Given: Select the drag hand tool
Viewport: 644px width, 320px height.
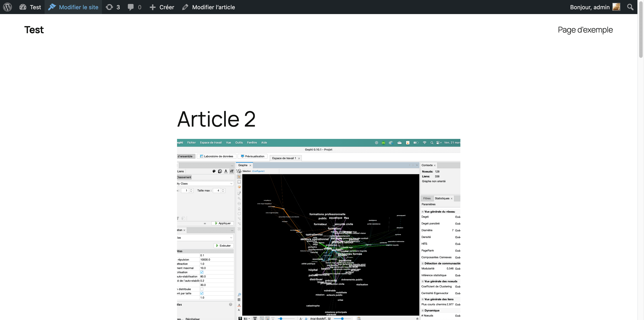Looking at the screenshot, I should click(239, 187).
